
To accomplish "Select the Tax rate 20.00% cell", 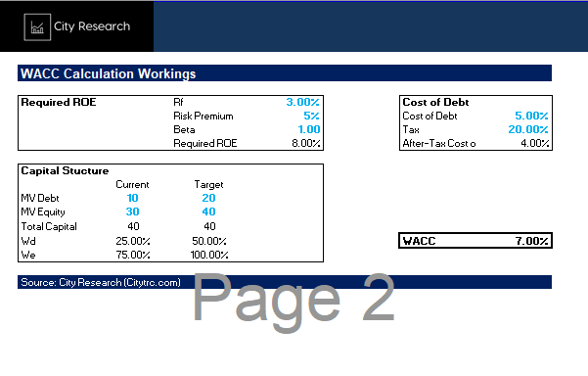I will [528, 129].
